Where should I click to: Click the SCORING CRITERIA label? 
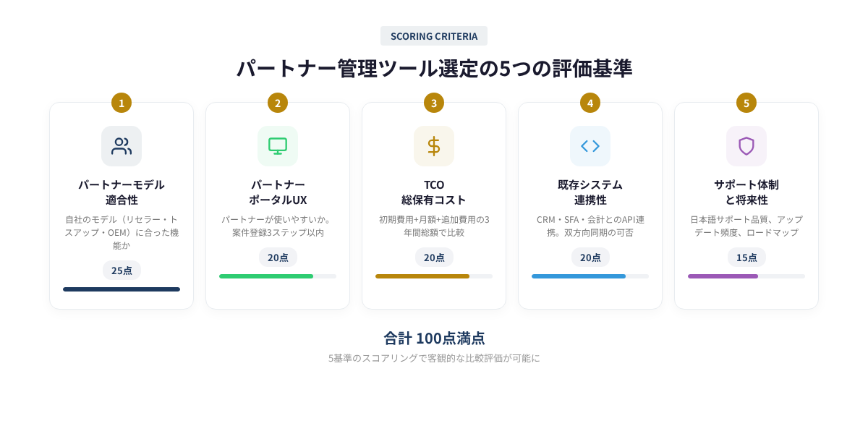tap(434, 36)
